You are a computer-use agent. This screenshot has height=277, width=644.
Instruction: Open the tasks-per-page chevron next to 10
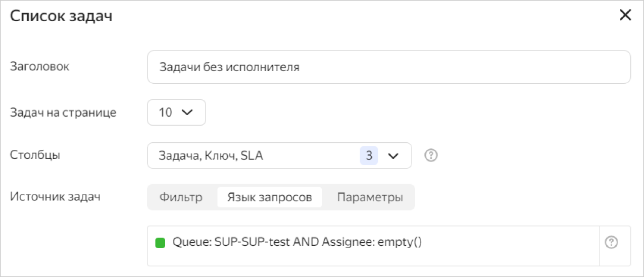click(187, 113)
